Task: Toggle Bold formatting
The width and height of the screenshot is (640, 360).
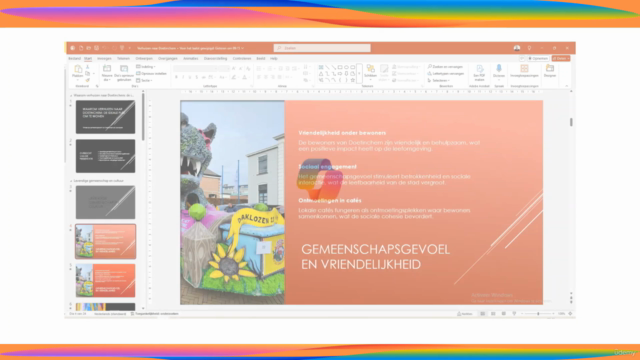Action: [x=176, y=77]
